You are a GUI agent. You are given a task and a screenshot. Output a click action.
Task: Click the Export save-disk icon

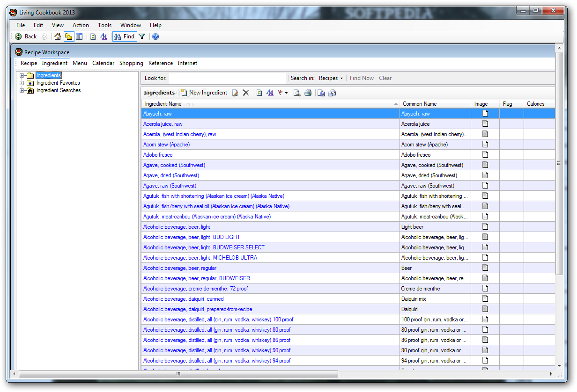click(321, 93)
